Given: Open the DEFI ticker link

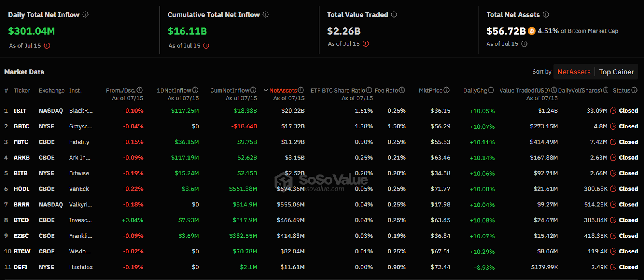Looking at the screenshot, I should (21, 267).
